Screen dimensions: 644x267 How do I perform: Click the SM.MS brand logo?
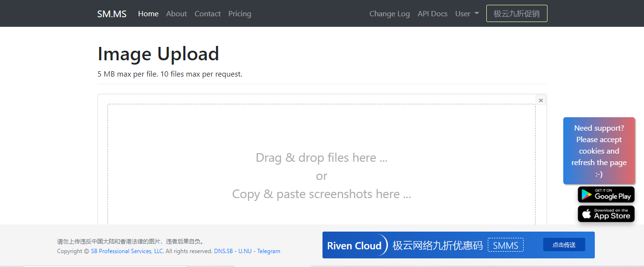(x=112, y=14)
